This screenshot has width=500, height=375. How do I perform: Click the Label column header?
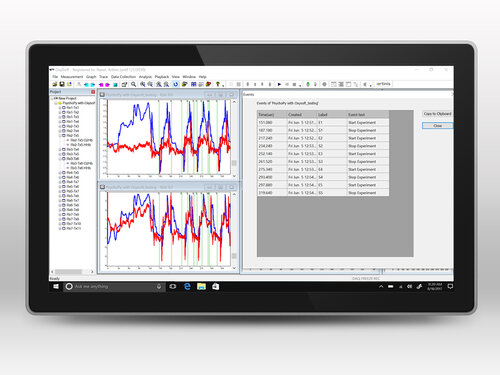[332, 114]
